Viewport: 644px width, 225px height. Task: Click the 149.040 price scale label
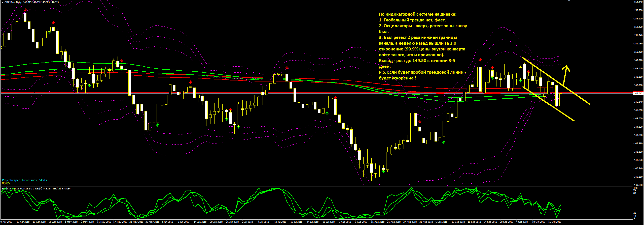coord(638,68)
